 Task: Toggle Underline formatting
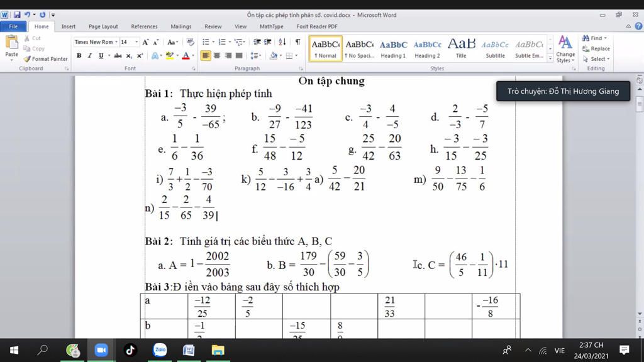pyautogui.click(x=101, y=55)
